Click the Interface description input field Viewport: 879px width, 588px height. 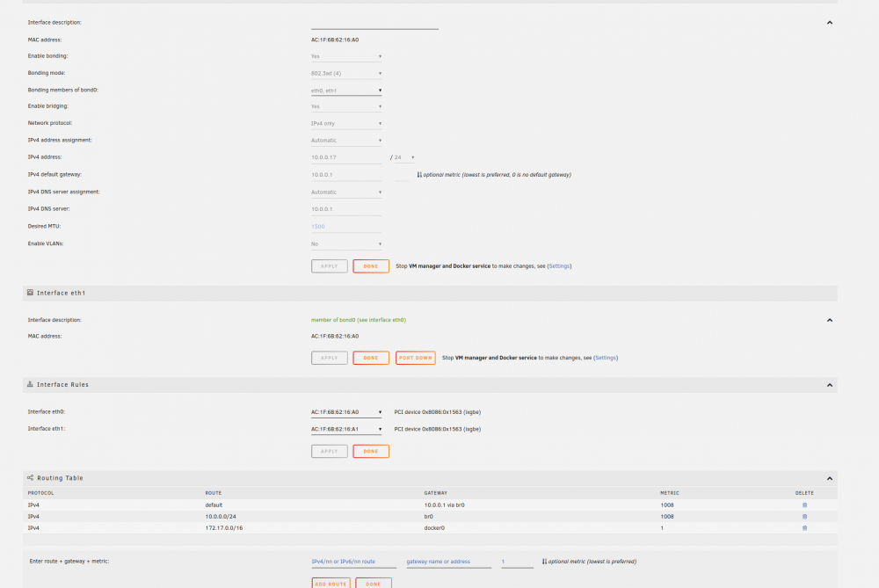pos(374,24)
